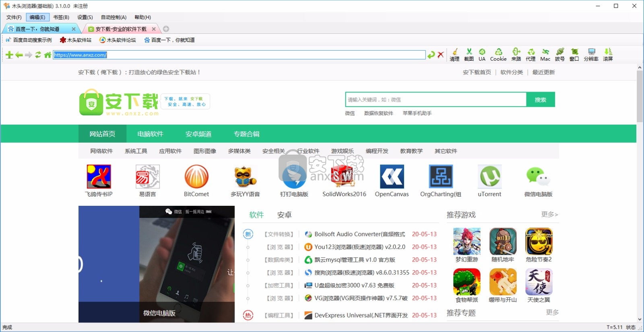Screen dimensions: 644x332
Task: Open the 帮助(H) menu
Action: click(142, 17)
